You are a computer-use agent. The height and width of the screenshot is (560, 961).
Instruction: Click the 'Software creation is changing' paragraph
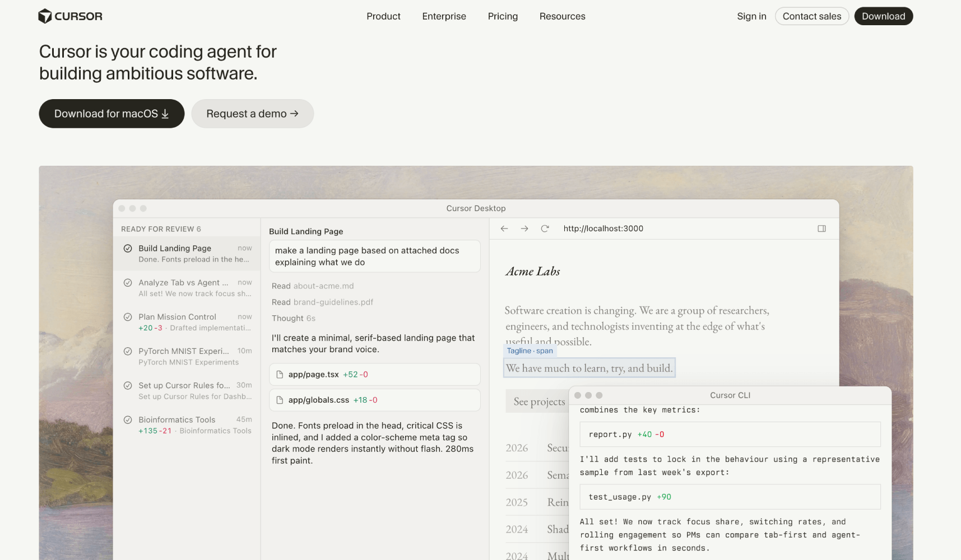tap(637, 326)
